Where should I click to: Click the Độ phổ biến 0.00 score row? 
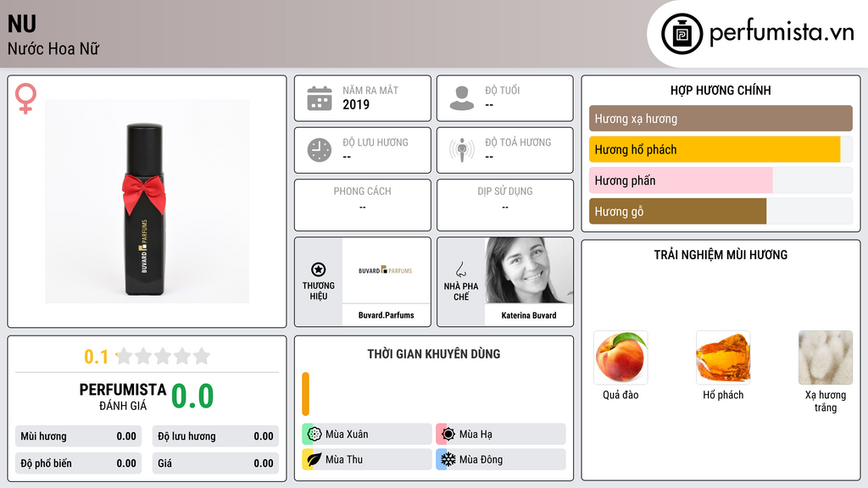pos(78,463)
